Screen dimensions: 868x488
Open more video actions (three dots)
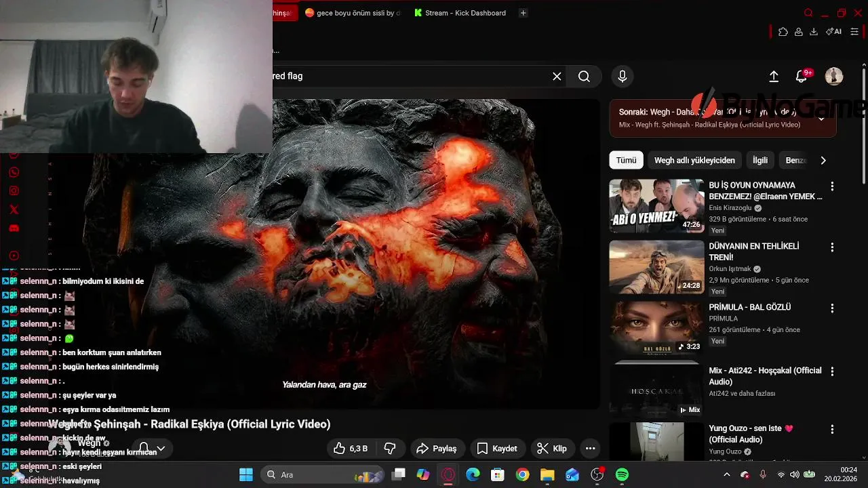pyautogui.click(x=590, y=449)
